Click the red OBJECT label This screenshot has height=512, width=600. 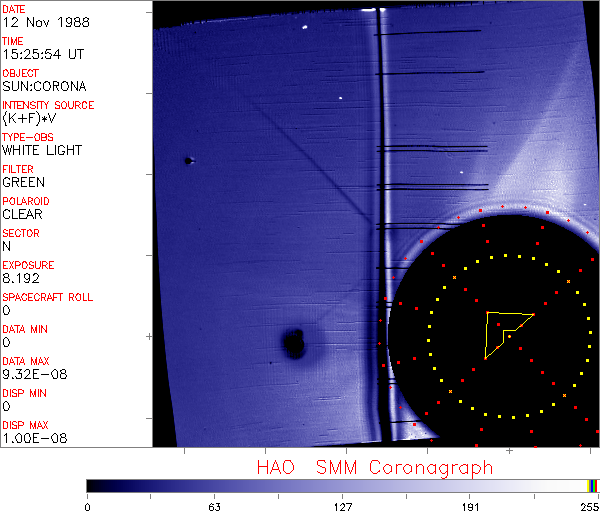click(21, 73)
